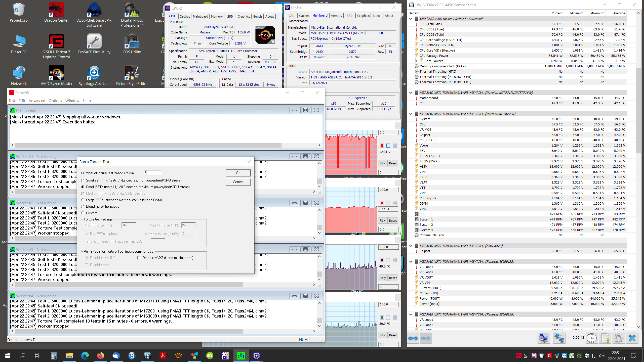Screen dimensions: 644x362
Task: Toggle red swatch of voltage graph
Action: coord(382,146)
